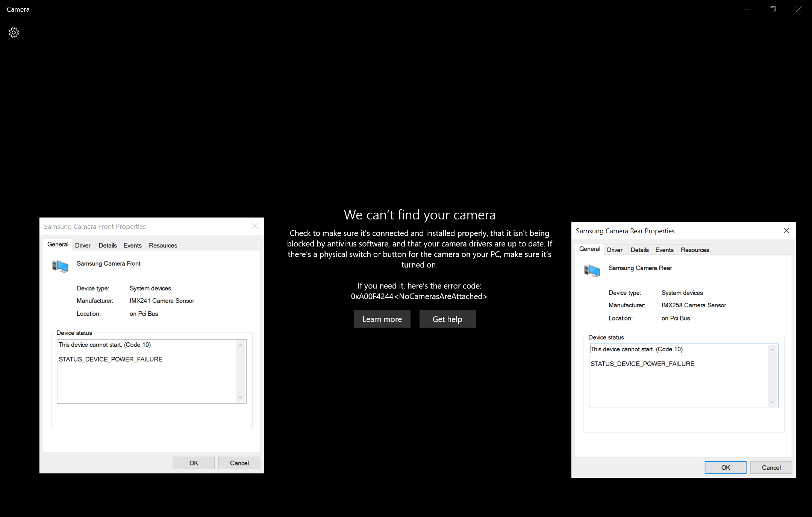Minimize the Camera app window
The image size is (812, 517).
pos(747,9)
